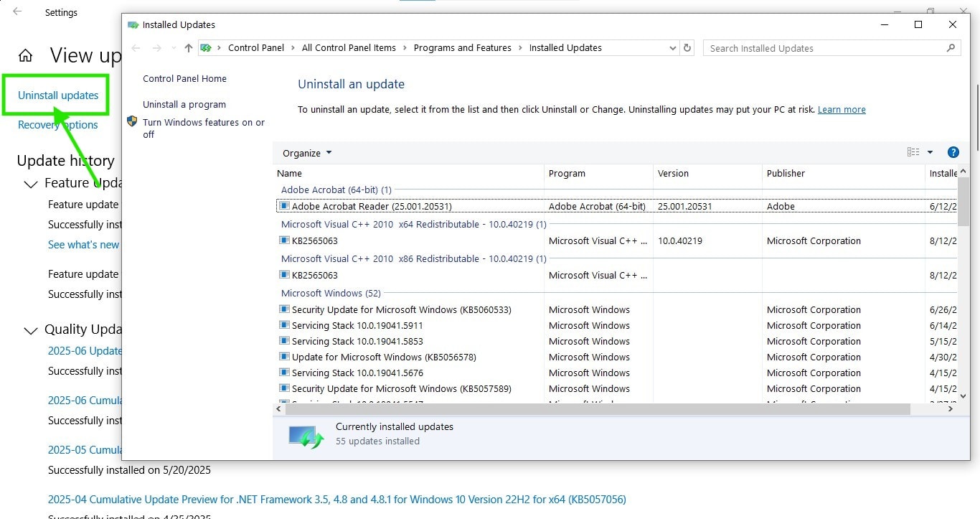
Task: Open recent locations dropdown arrow
Action: pyautogui.click(x=173, y=48)
